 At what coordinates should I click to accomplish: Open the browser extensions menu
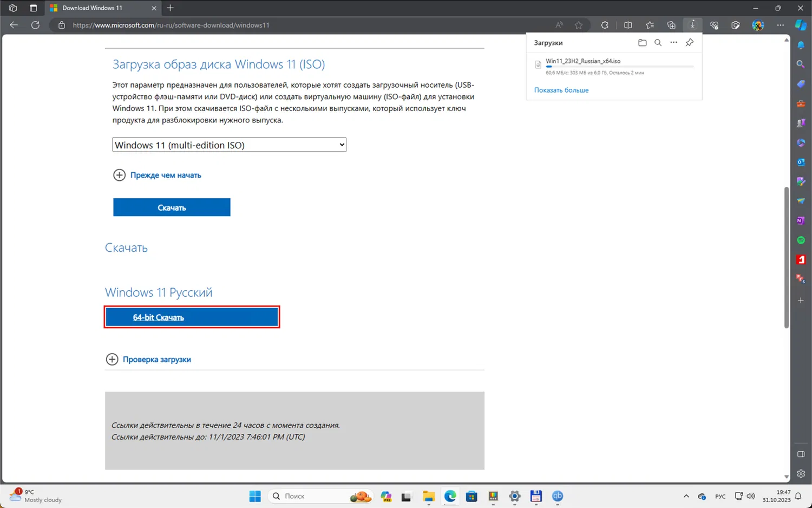click(x=605, y=25)
